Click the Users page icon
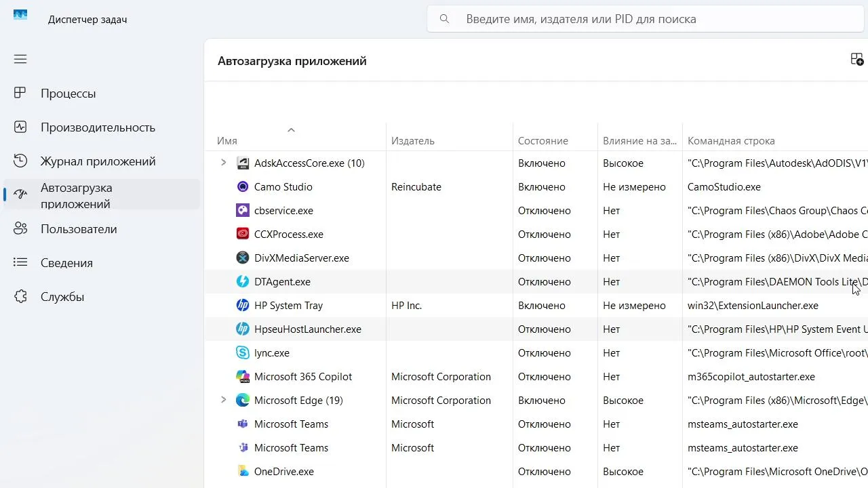Screen dimensions: 868x488 click(20, 228)
